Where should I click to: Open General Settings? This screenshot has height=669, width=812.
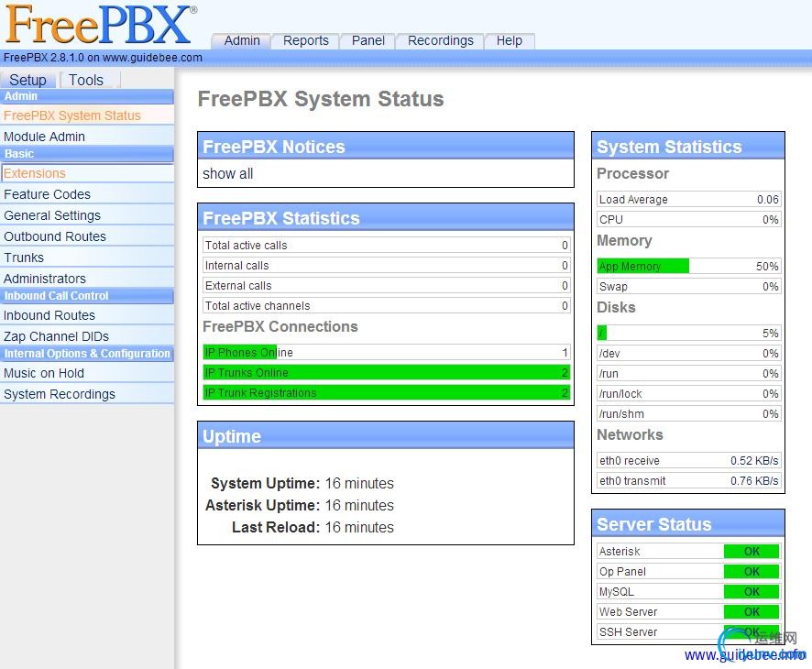pos(87,215)
